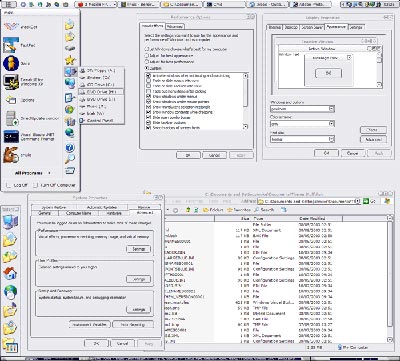The image size is (400, 361).
Task: Click Log Off in start menu
Action: 17,185
